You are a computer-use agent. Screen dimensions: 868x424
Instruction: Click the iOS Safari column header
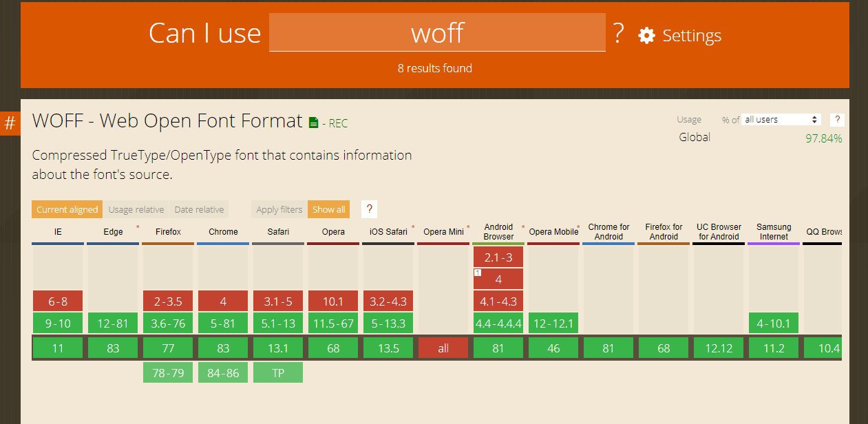pos(388,233)
